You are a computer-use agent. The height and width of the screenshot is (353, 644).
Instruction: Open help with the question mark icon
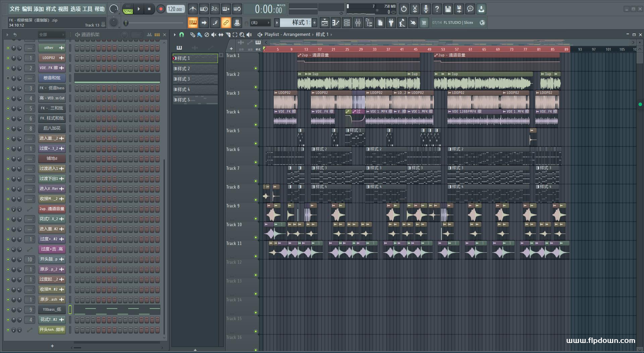(437, 9)
